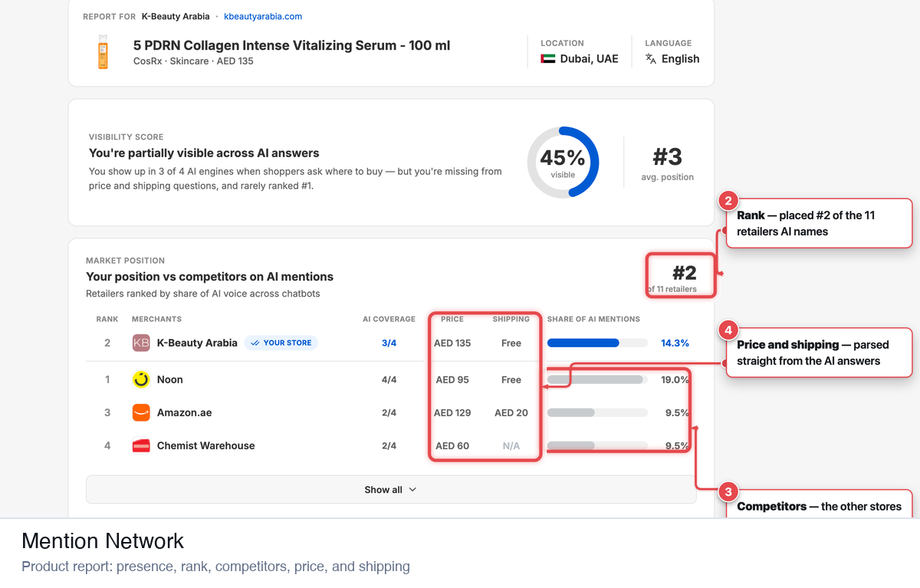Expand the list with Show all
Viewport: 920px width, 588px height.
[x=391, y=490]
